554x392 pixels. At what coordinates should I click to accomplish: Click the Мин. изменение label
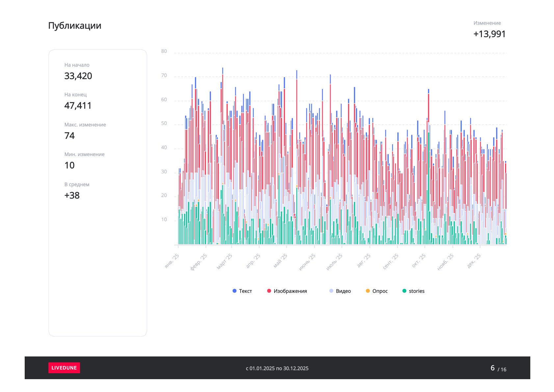84,154
